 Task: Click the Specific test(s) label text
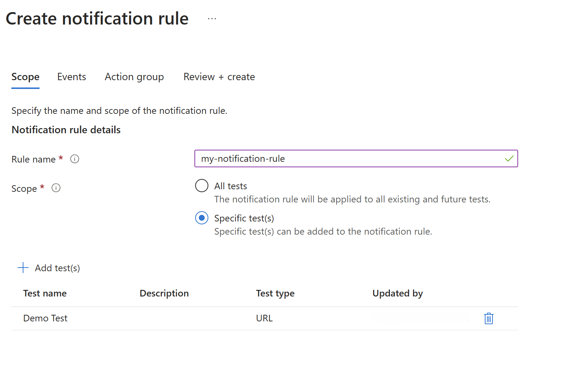[244, 218]
